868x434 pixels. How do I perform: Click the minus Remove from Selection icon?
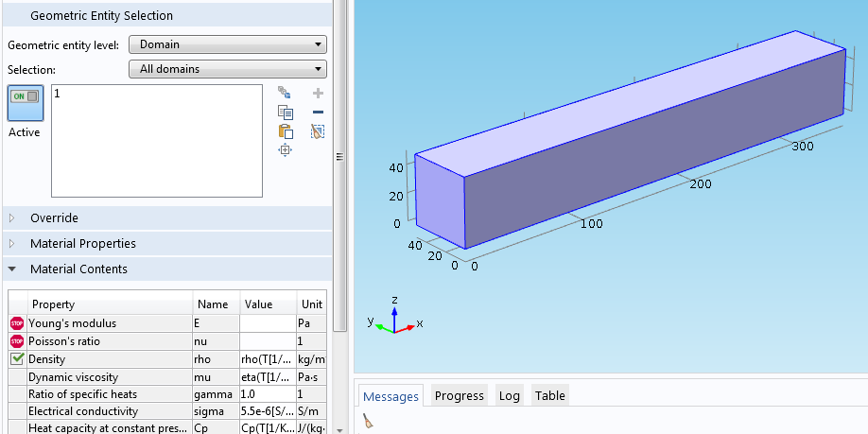pos(318,113)
